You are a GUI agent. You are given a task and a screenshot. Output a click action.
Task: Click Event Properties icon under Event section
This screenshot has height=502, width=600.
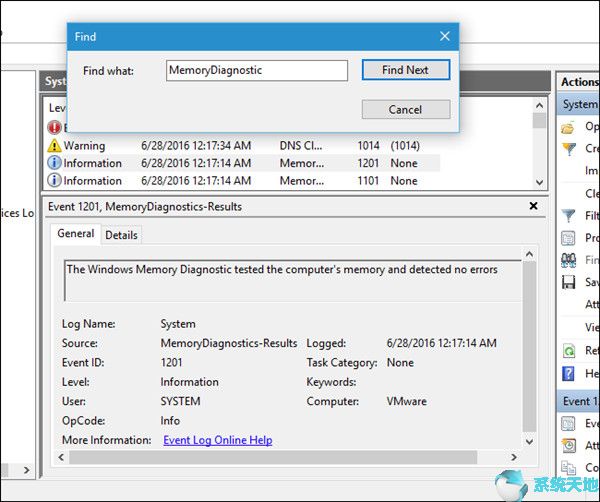coord(568,423)
